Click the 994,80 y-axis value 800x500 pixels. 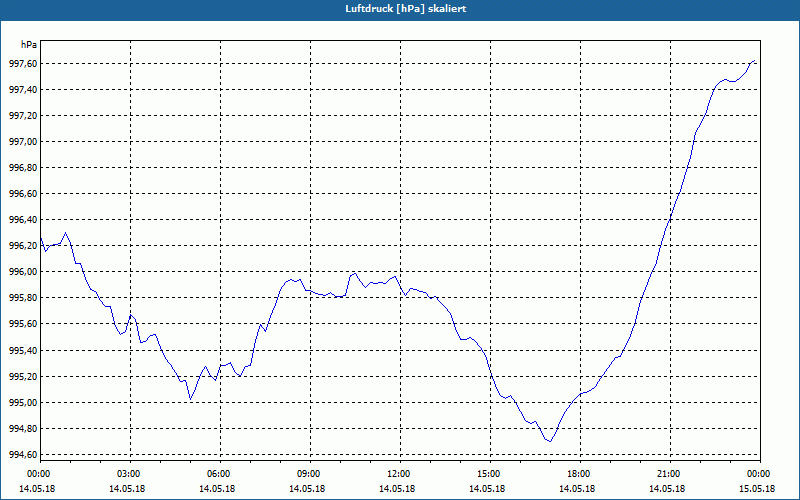pyautogui.click(x=24, y=429)
